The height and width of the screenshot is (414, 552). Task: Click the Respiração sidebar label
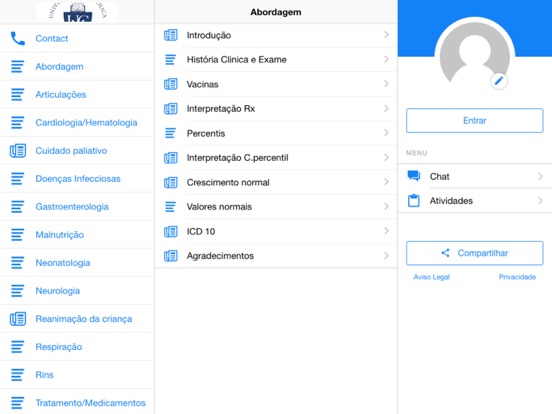pos(59,347)
